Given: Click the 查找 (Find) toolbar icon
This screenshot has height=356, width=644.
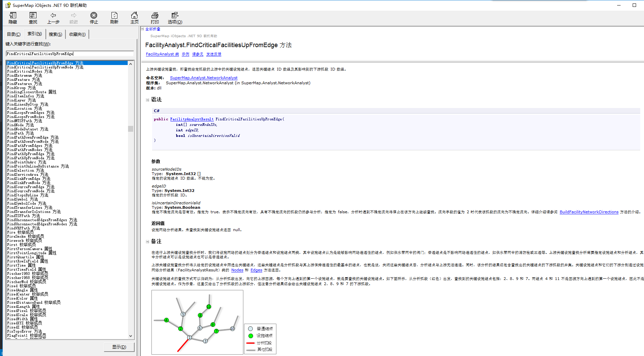Looking at the screenshot, I should [x=33, y=18].
